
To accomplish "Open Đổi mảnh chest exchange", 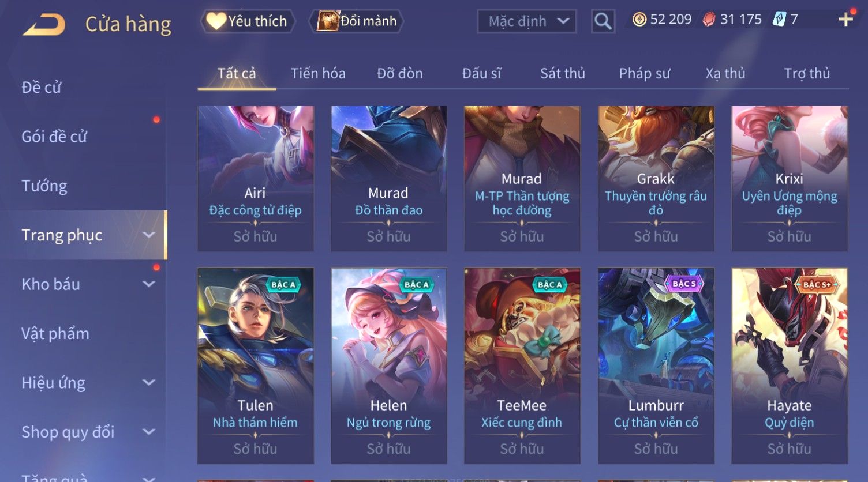I will point(357,21).
